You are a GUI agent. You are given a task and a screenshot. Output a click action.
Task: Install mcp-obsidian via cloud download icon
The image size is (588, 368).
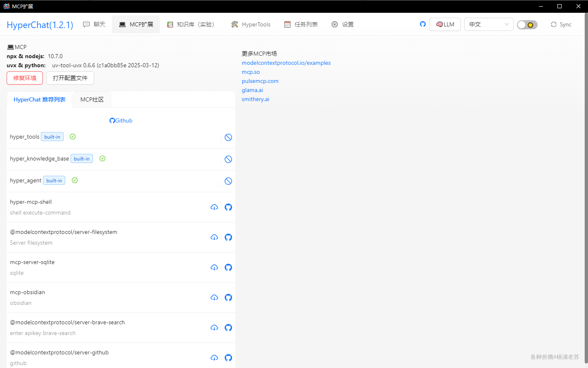214,297
